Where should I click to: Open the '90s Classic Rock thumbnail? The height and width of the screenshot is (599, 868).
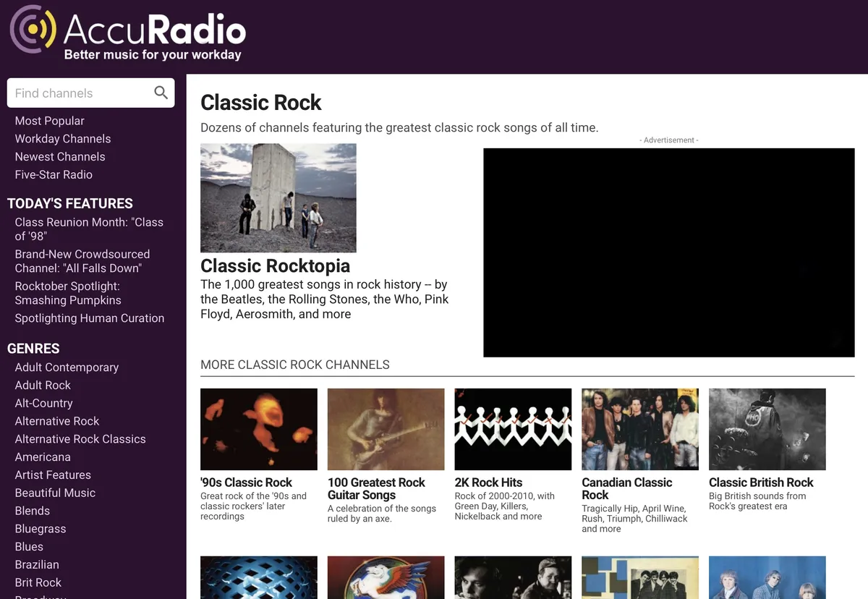pyautogui.click(x=258, y=429)
